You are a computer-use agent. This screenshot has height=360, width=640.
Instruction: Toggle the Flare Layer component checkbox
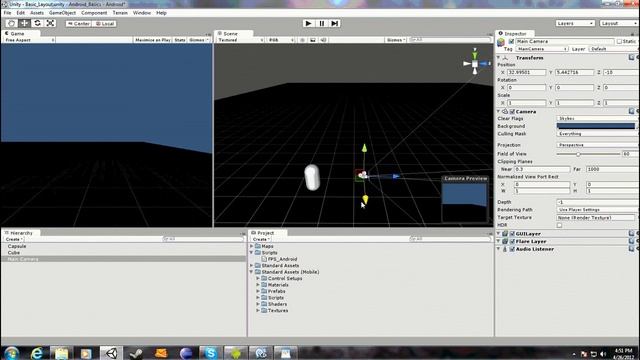(x=512, y=242)
